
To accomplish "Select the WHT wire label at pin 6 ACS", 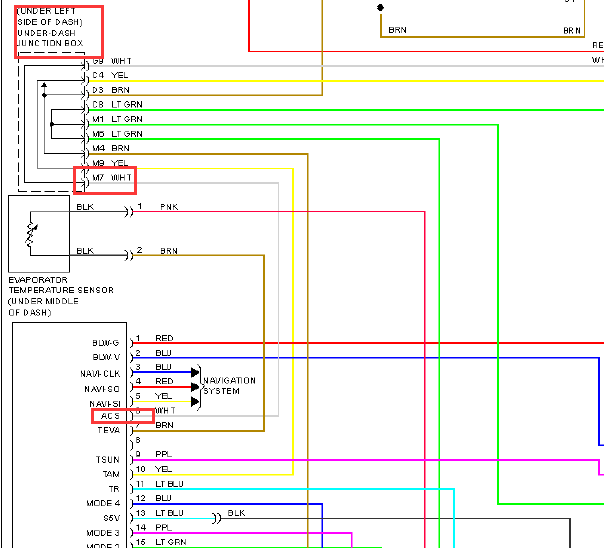I will 165,411.
